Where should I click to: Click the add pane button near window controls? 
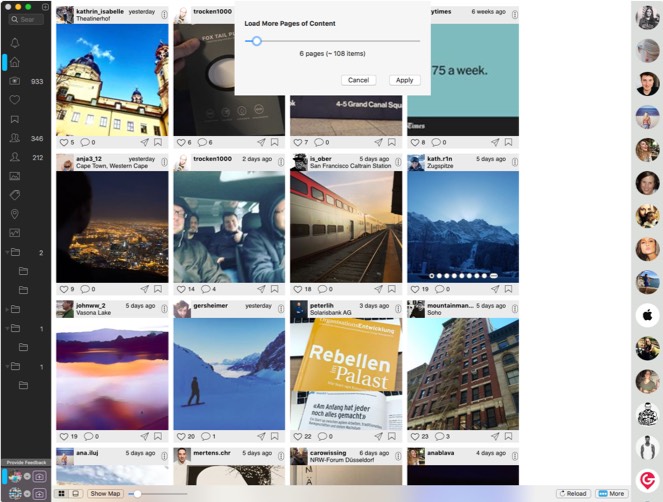45,7
